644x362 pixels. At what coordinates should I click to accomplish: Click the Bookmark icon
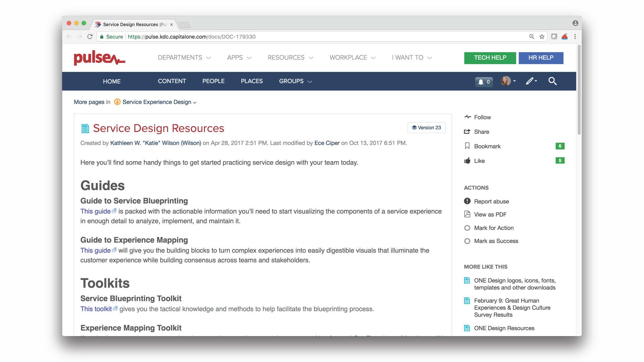point(467,146)
